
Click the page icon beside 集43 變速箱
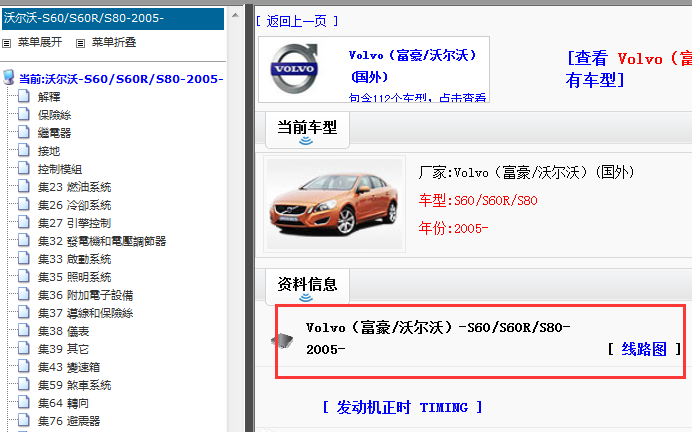[x=24, y=366]
